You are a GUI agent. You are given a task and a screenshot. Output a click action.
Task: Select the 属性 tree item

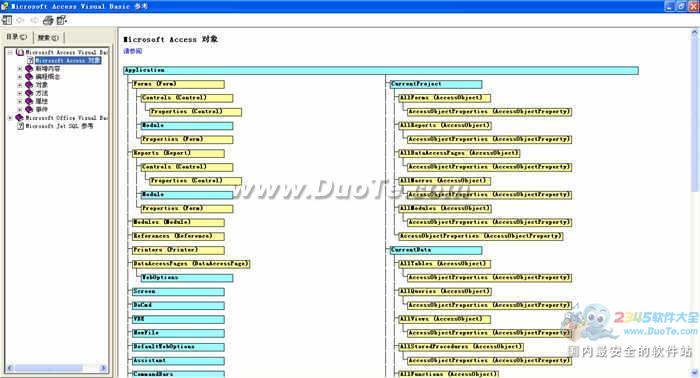42,101
